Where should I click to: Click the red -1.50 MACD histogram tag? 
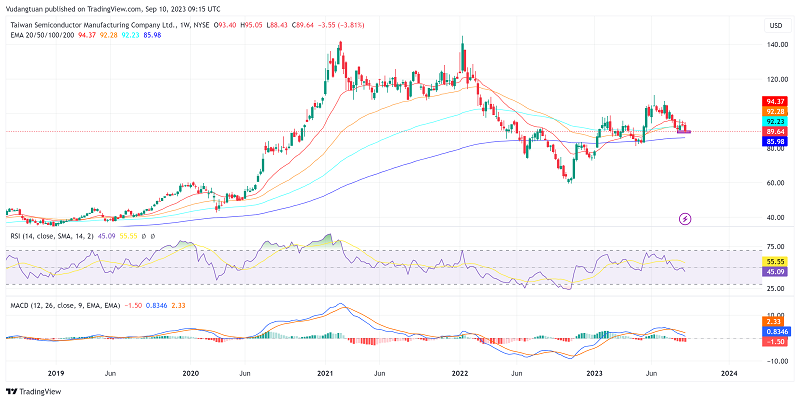pos(773,341)
